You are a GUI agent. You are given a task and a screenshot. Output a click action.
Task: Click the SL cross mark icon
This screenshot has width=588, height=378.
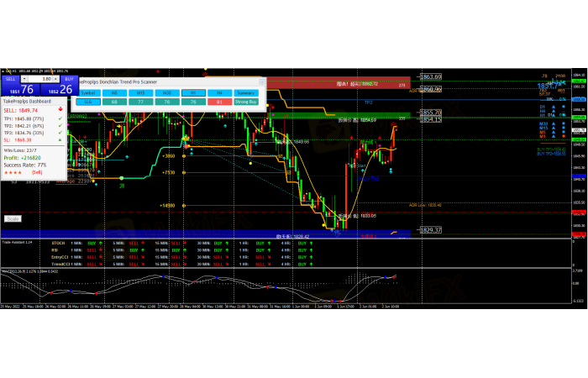[60, 139]
